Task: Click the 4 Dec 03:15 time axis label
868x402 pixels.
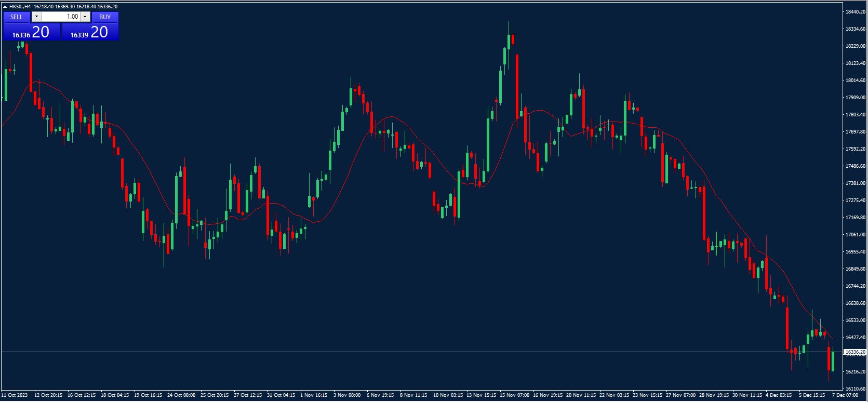Action: [x=779, y=395]
